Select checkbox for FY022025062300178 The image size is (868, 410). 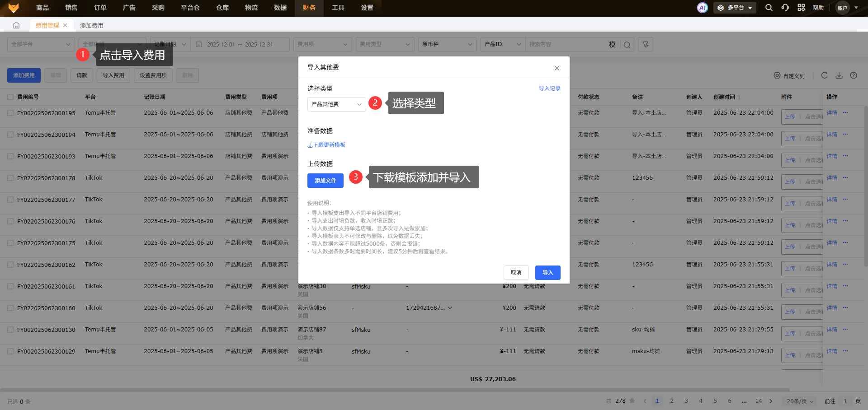(x=10, y=178)
